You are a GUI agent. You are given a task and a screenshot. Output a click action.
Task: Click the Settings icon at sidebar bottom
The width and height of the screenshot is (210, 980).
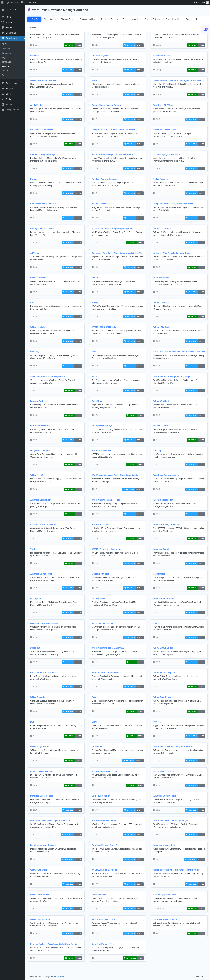pos(3,104)
